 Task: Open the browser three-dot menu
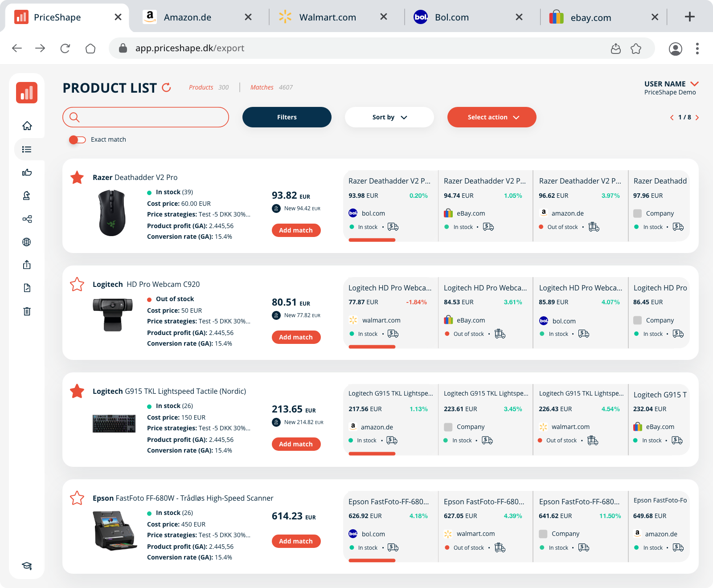[697, 49]
